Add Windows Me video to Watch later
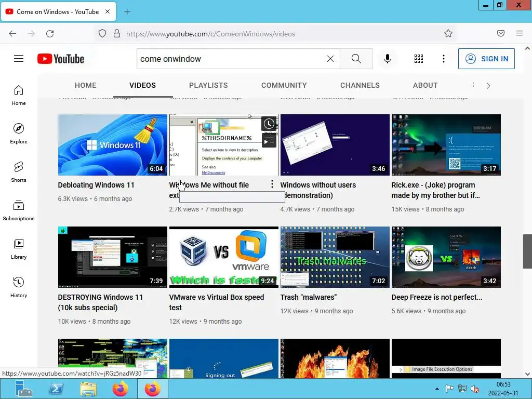The width and height of the screenshot is (532, 399). click(269, 124)
